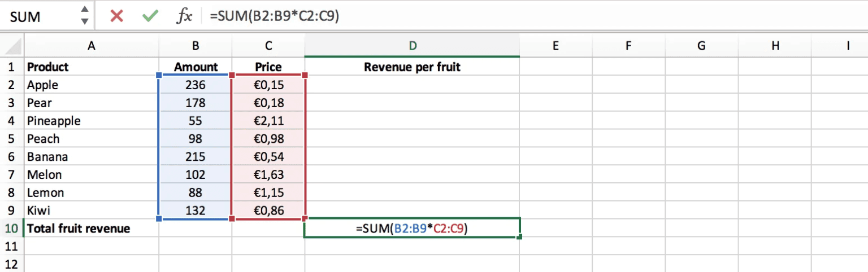The height and width of the screenshot is (272, 868).
Task: Cancel the formula with the red X
Action: (x=116, y=16)
